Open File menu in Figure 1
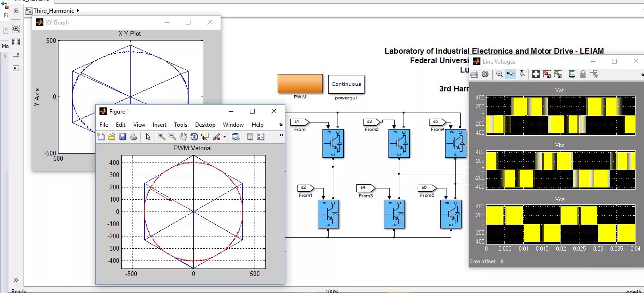644x293 pixels. [104, 125]
